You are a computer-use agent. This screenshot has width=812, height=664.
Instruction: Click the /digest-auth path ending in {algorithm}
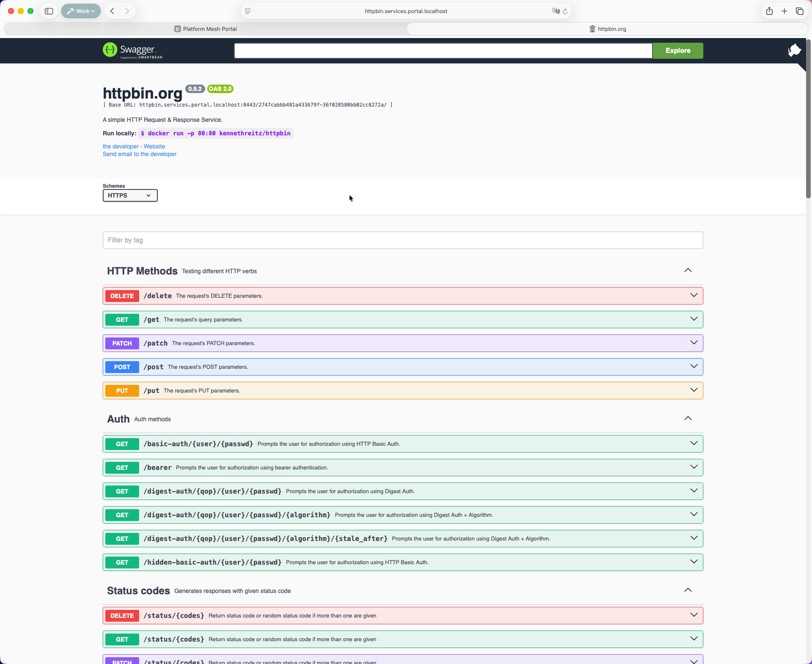tap(237, 515)
